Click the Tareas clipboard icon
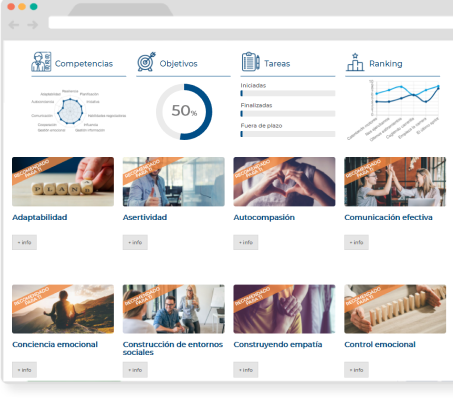Viewport: 453px width, 398px height. (250, 62)
